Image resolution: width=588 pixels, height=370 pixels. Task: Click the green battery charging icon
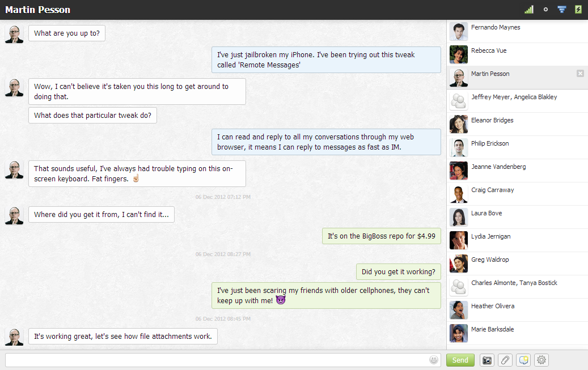click(x=578, y=10)
